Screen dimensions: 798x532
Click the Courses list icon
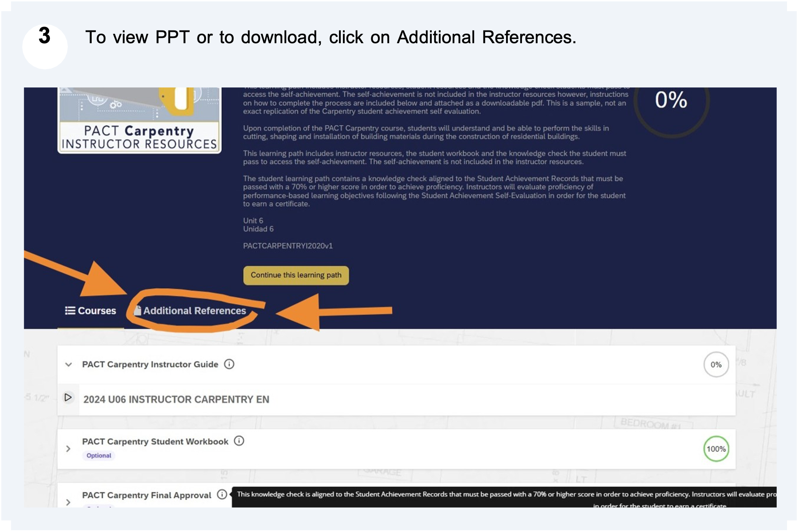70,311
